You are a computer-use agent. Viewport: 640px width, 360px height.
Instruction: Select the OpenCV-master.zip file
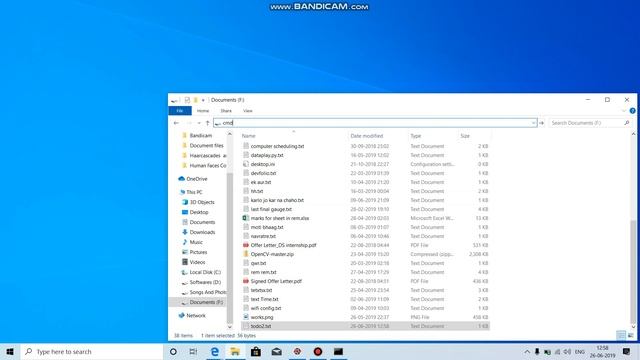(272, 254)
